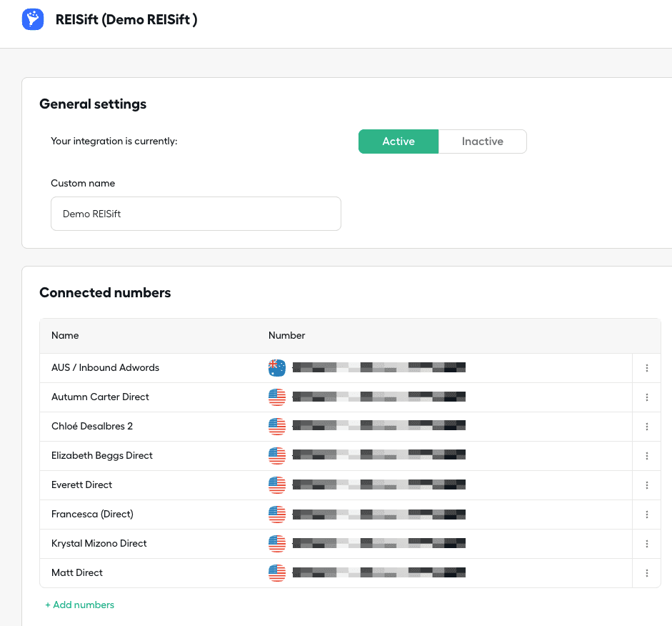672x626 pixels.
Task: Click the US flag beside Autumn Carter Direct
Action: click(277, 397)
